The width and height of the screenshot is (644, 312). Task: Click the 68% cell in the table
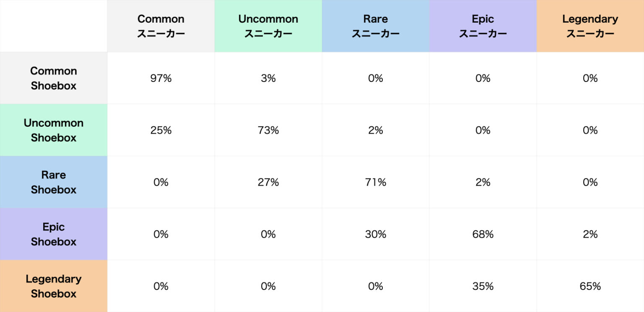[x=483, y=234]
